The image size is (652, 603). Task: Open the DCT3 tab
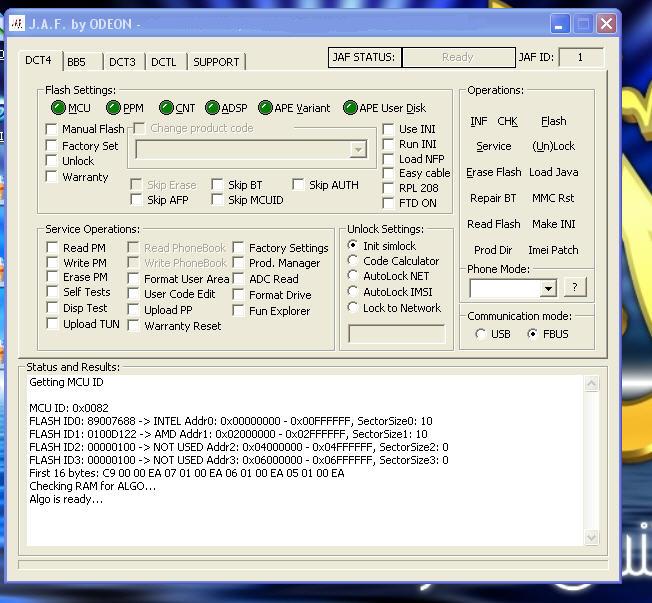(123, 62)
